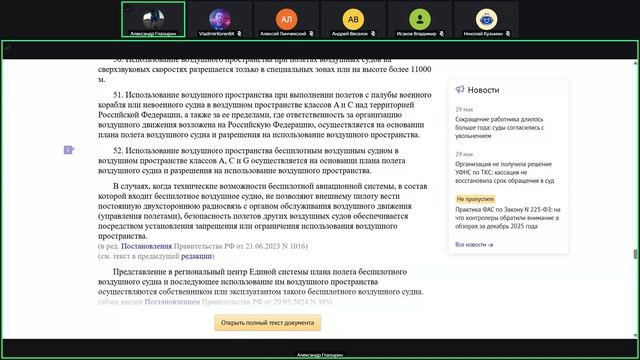Click the note icon beside paragraph 52
The height and width of the screenshot is (360, 640).
(69, 150)
